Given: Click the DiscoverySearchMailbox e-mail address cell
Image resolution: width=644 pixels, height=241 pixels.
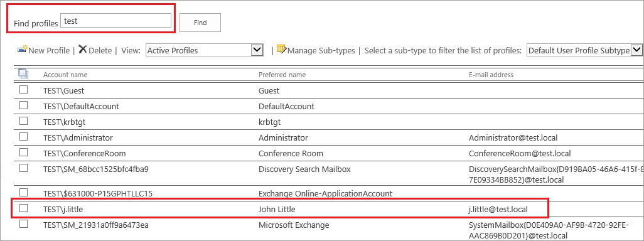Looking at the screenshot, I should click(555, 174).
